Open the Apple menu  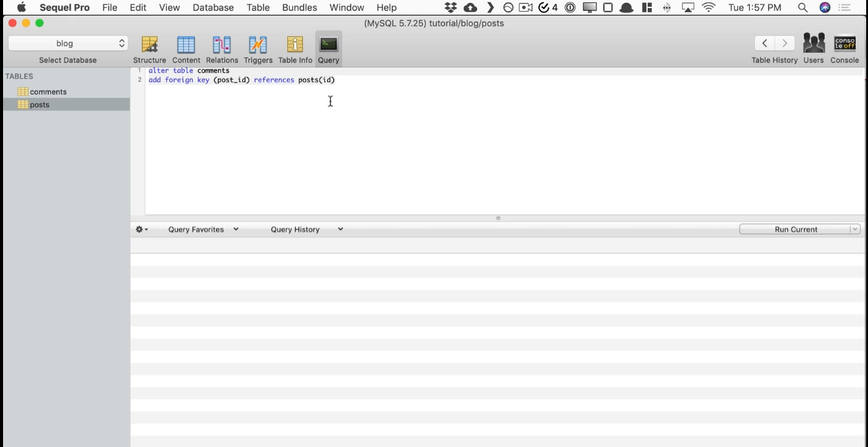point(21,7)
